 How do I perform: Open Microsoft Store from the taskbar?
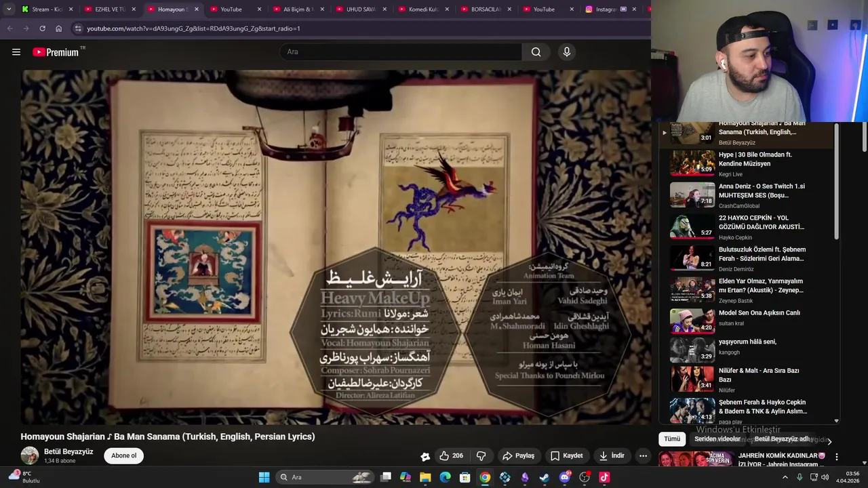pyautogui.click(x=465, y=477)
